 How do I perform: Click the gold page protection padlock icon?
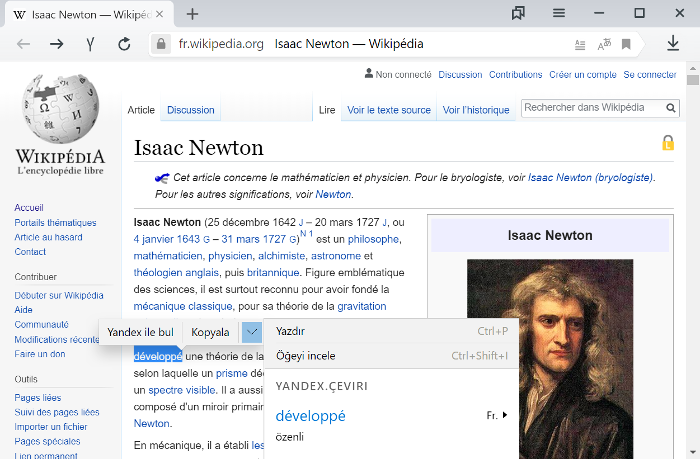click(668, 143)
